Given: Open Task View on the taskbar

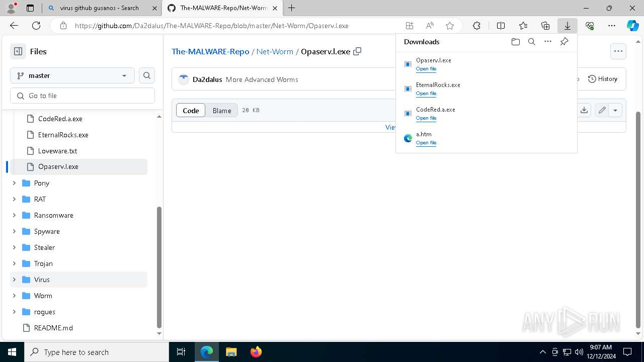Looking at the screenshot, I should click(x=181, y=352).
